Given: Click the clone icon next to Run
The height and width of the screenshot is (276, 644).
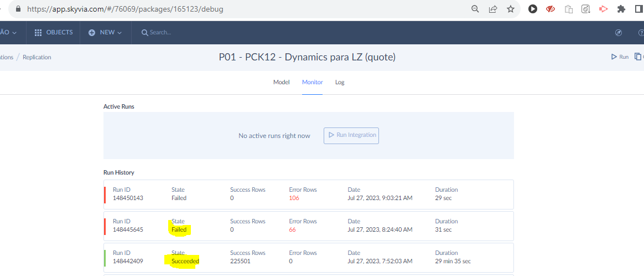Looking at the screenshot, I should pyautogui.click(x=638, y=57).
